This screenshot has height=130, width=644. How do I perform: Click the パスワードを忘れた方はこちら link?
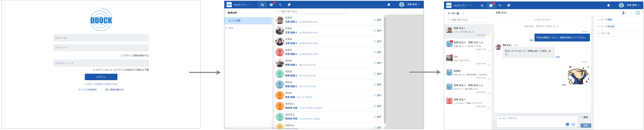[101, 84]
